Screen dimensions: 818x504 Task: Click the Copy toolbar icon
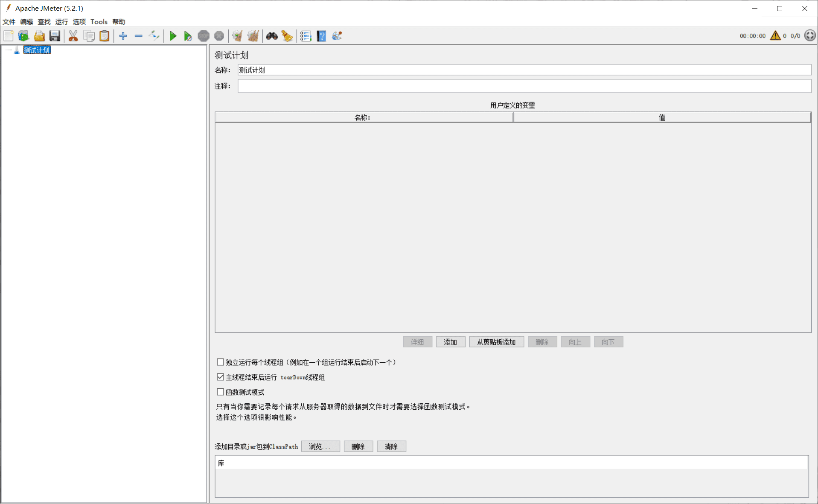tap(89, 36)
